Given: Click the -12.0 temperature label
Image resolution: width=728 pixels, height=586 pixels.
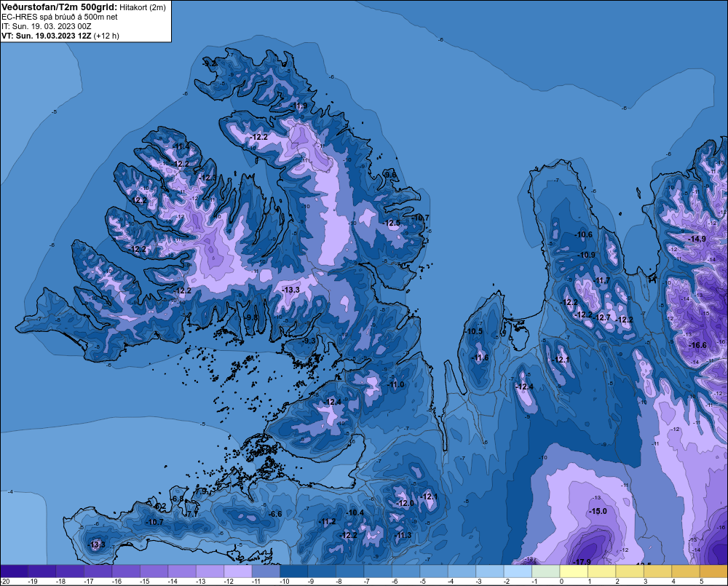Looking at the screenshot, I should point(405,503).
